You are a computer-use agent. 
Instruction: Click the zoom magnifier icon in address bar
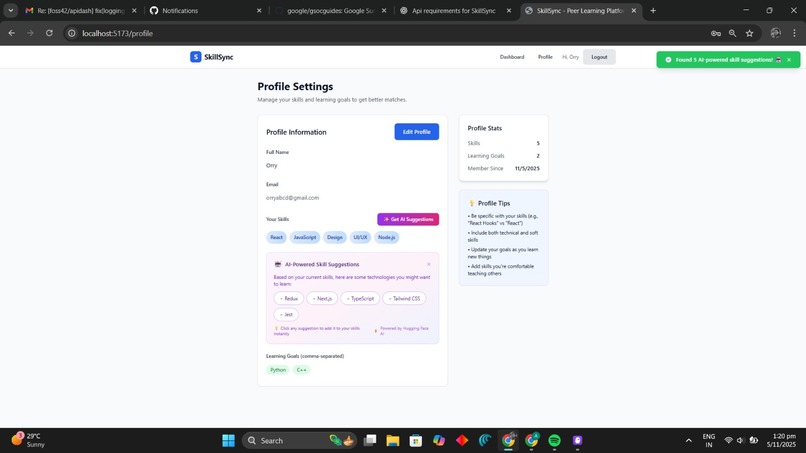[732, 33]
